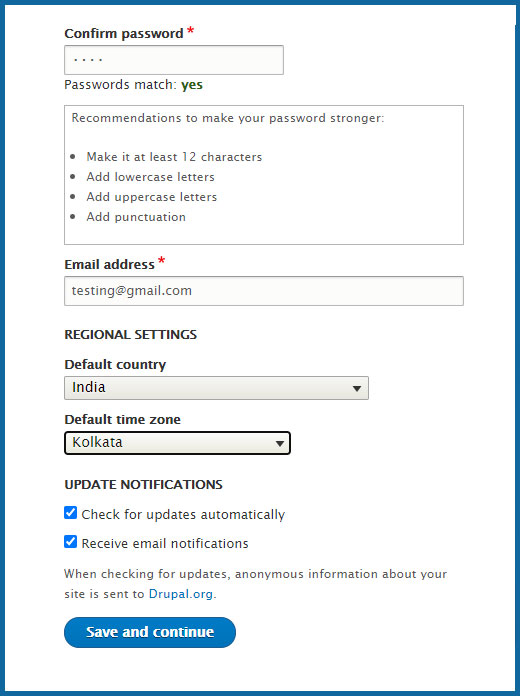
Task: Click the Receive email notifications label text
Action: click(x=165, y=543)
